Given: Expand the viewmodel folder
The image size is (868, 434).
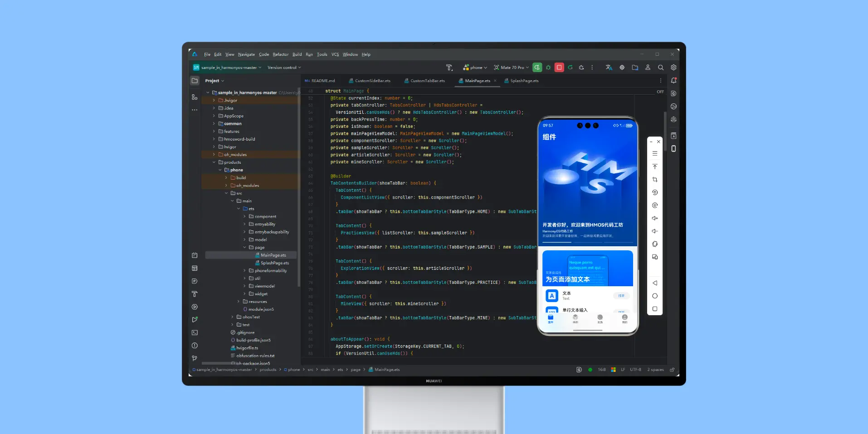Looking at the screenshot, I should click(244, 286).
